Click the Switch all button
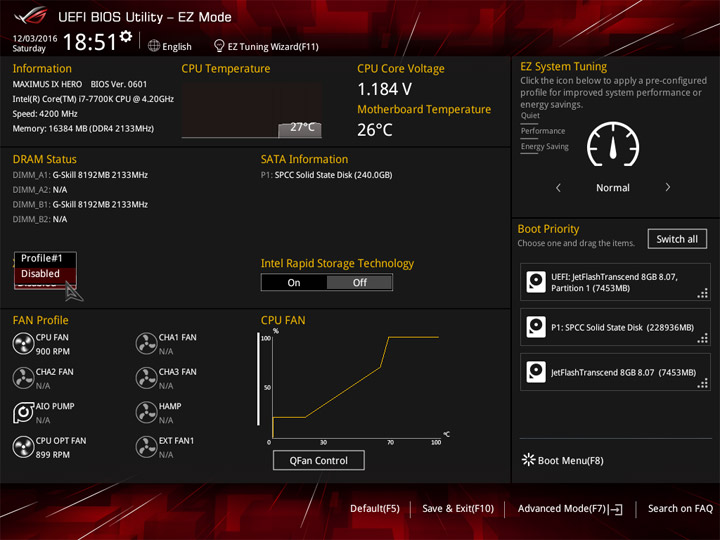The height and width of the screenshot is (540, 720). click(x=677, y=239)
